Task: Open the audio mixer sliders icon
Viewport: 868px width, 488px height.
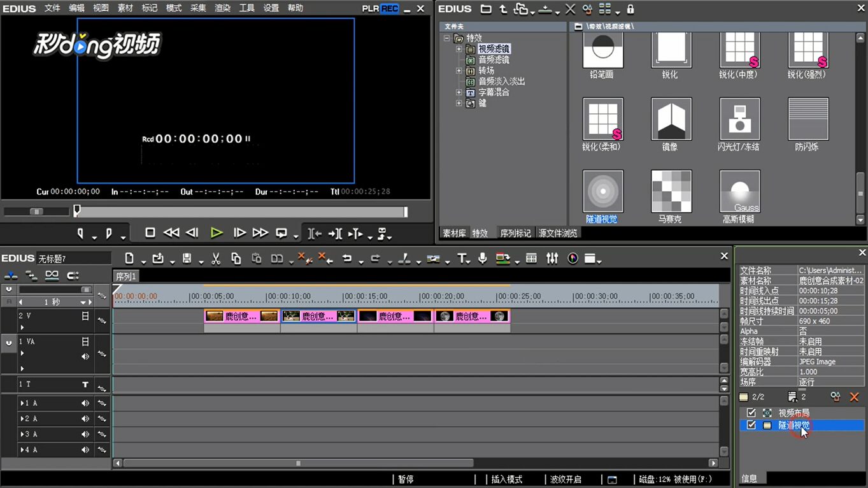Action: (552, 259)
